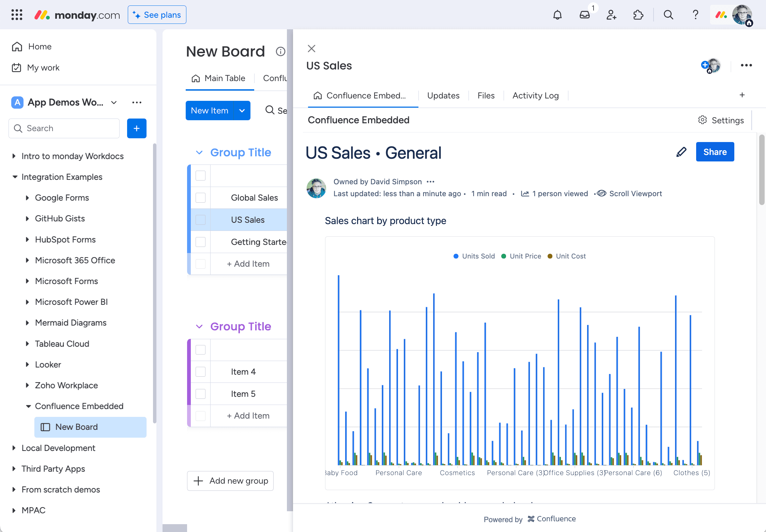Click the invite members icon

click(611, 15)
